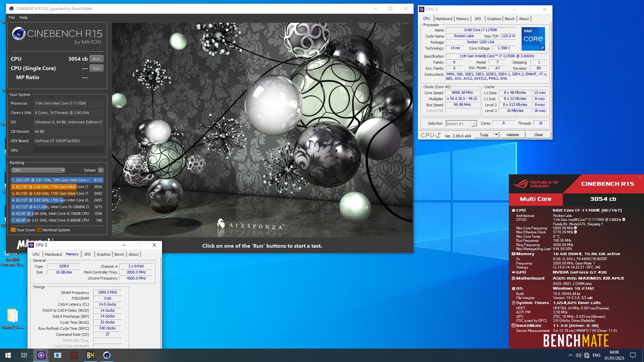This screenshot has height=362, width=644.
Task: Switch to SPD tab in bottom CPU-Z window
Action: 87,254
